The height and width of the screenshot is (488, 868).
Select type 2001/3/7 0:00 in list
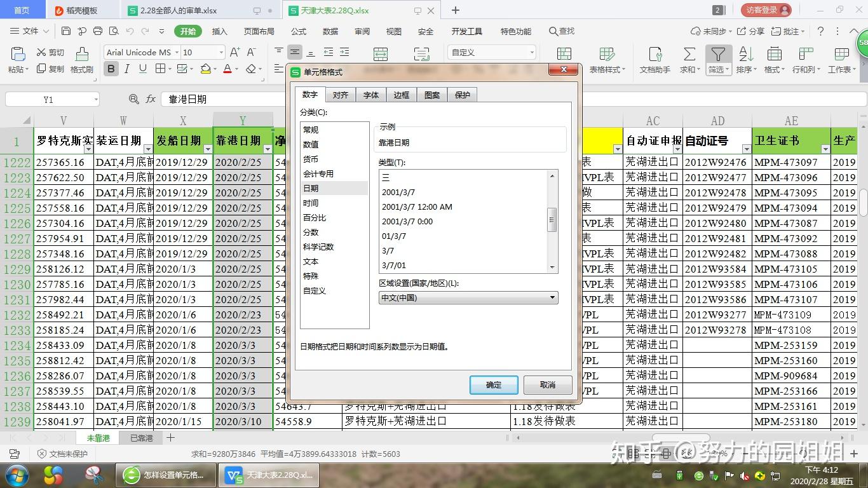(x=407, y=221)
